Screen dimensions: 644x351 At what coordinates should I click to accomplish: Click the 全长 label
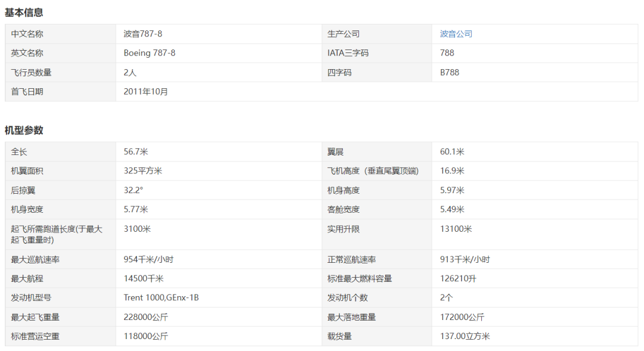pos(19,152)
